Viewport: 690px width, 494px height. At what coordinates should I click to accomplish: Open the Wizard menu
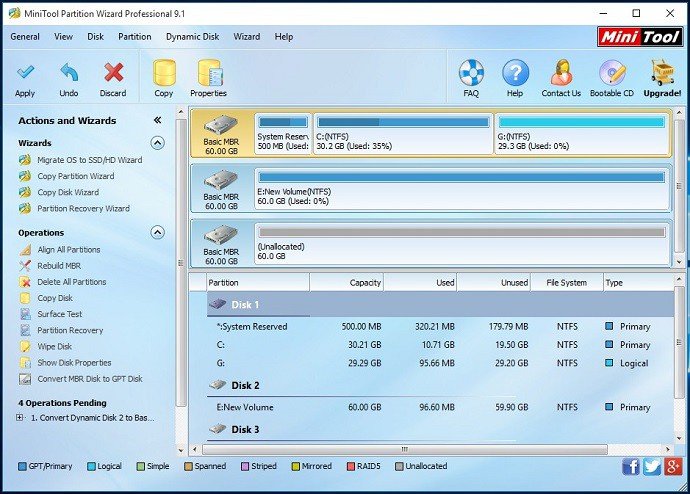point(246,37)
